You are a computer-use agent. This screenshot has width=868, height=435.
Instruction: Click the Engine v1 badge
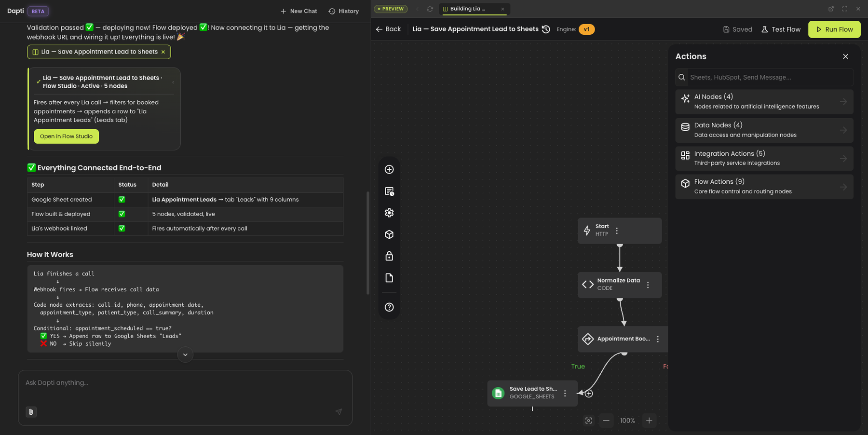point(586,29)
